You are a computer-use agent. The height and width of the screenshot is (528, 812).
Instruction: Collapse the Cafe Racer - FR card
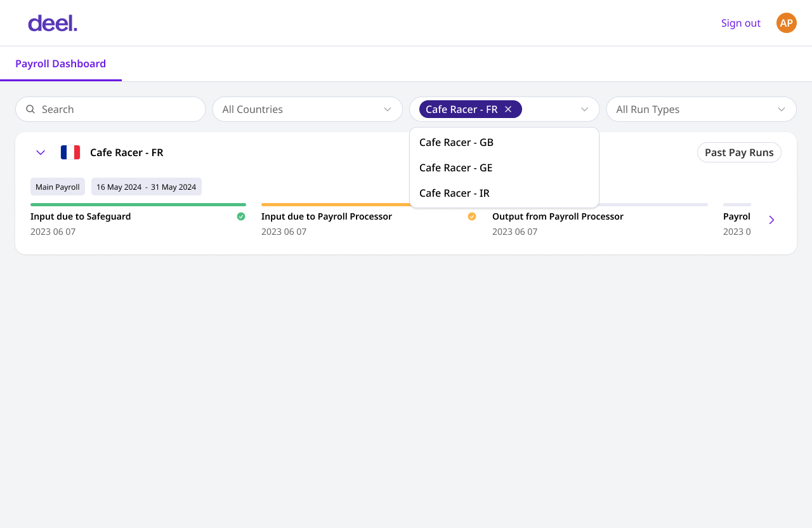click(41, 152)
